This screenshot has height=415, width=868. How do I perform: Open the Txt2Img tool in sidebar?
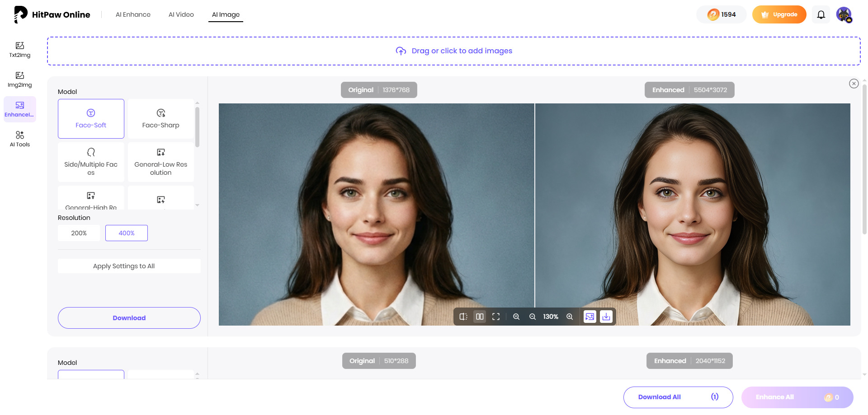coord(20,50)
